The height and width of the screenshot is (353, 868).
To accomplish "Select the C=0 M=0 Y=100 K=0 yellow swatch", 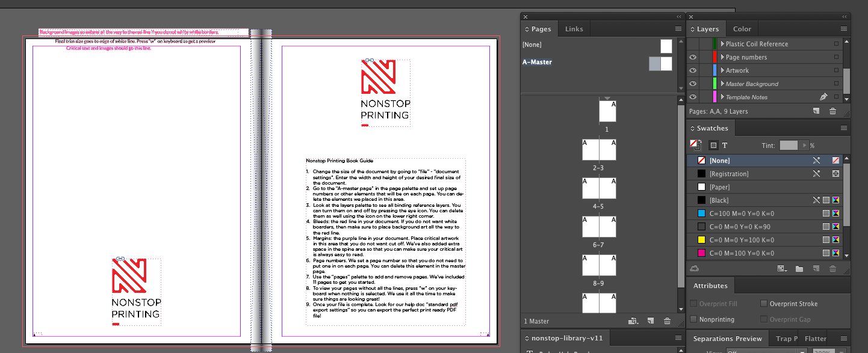I will click(764, 240).
